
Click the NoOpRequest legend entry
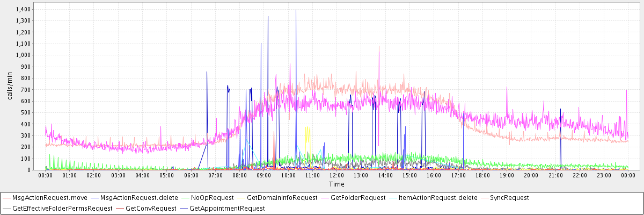coord(212,198)
